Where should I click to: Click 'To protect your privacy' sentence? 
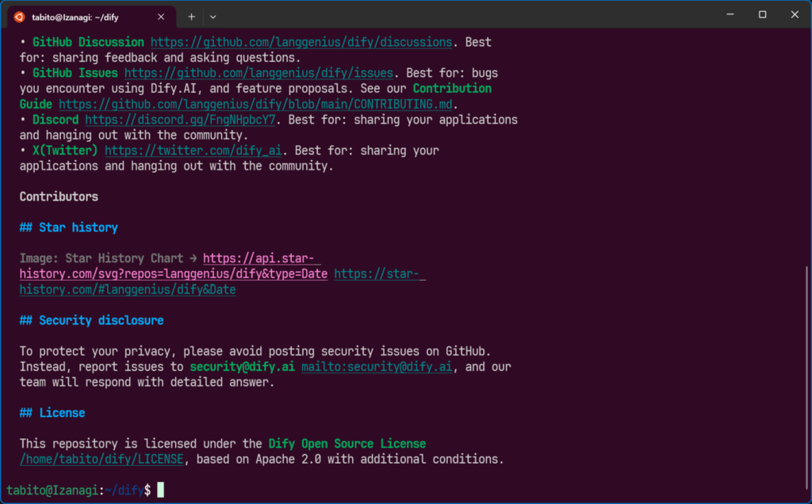point(255,351)
